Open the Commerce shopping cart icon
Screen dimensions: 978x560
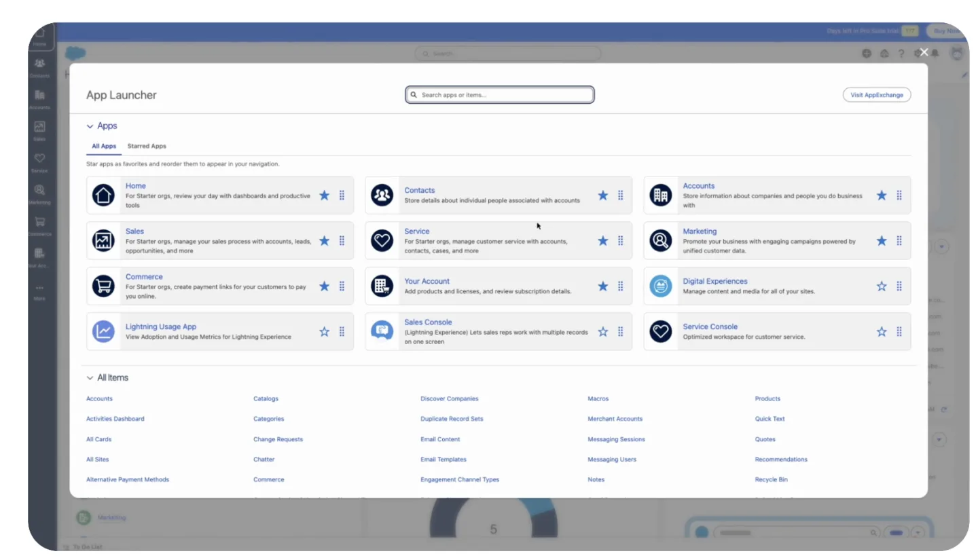tap(103, 286)
